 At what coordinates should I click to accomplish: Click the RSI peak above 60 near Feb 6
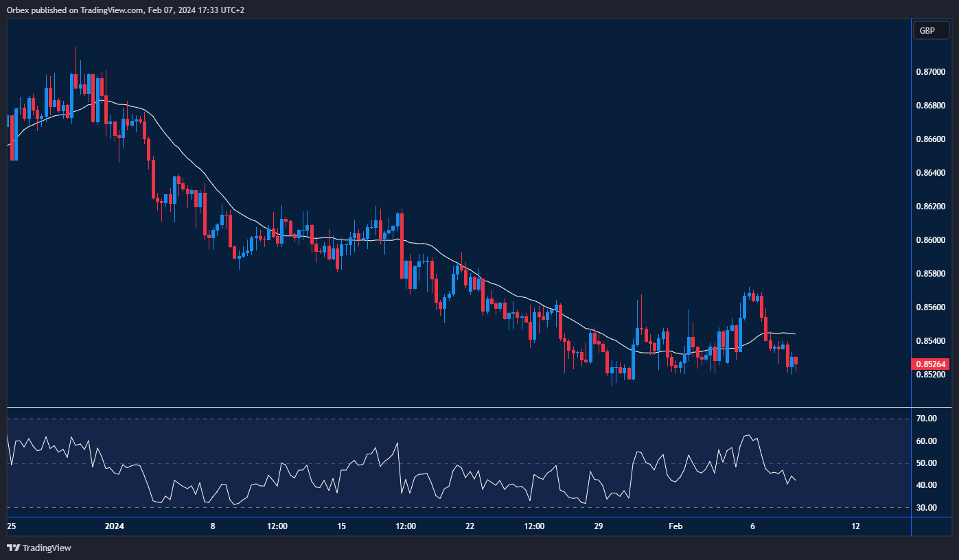coord(747,436)
